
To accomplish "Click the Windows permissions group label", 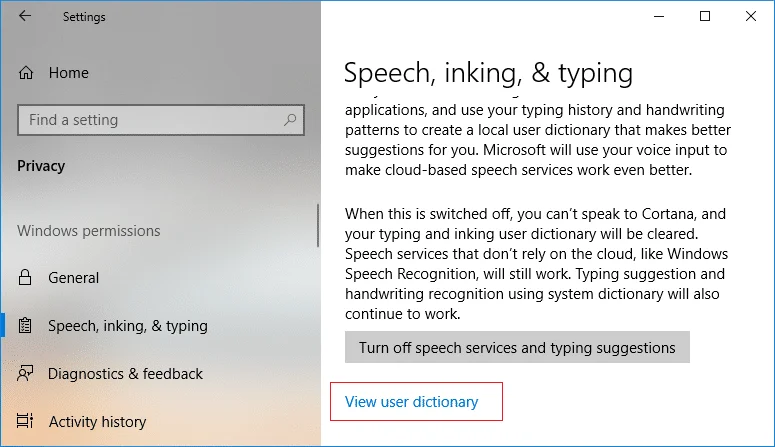I will 88,231.
